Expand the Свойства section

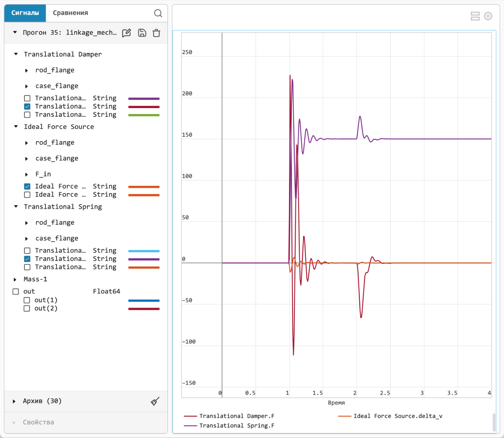pyautogui.click(x=14, y=422)
